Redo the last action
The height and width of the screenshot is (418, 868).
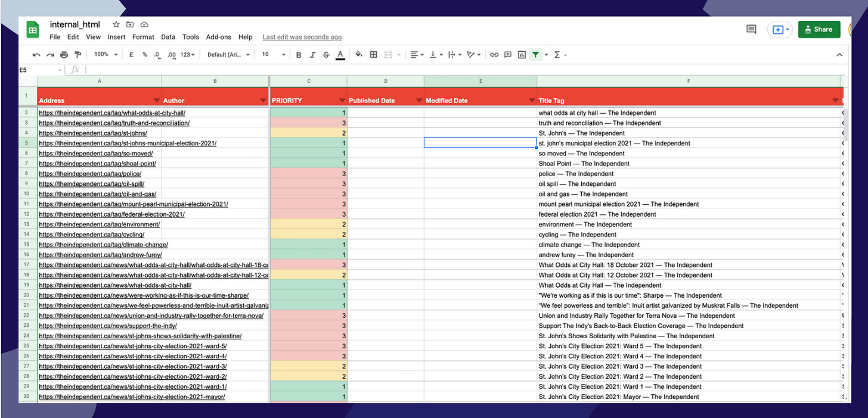(x=50, y=55)
